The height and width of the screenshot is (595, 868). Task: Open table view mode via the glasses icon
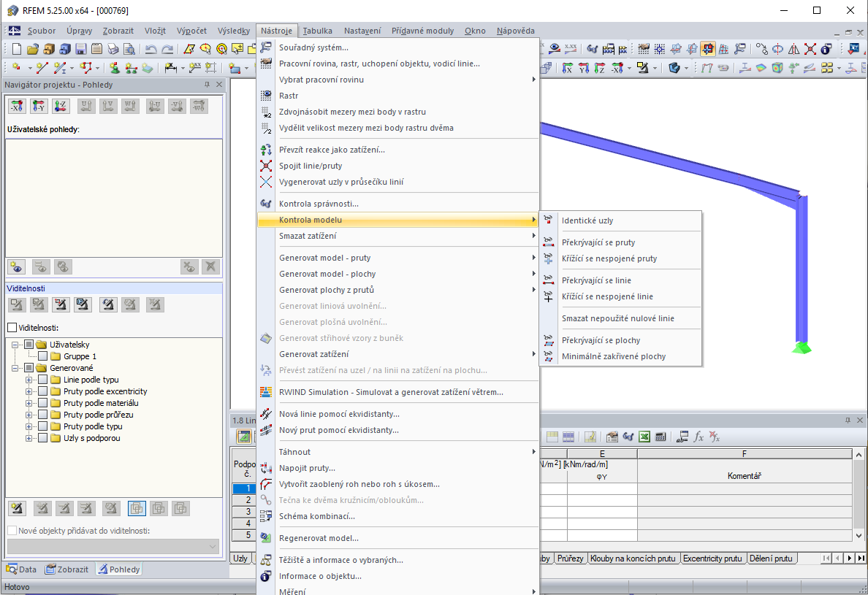point(627,437)
